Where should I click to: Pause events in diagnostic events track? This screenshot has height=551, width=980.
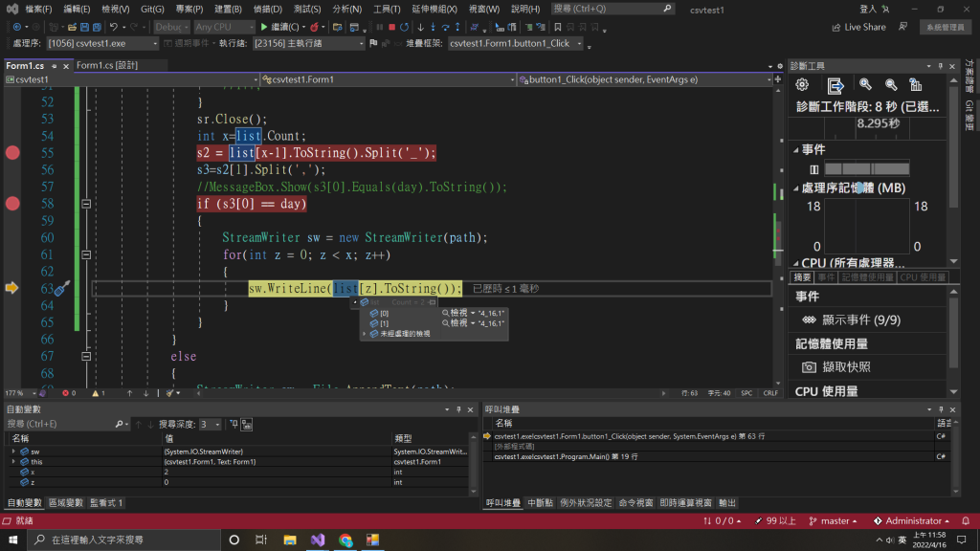point(813,169)
